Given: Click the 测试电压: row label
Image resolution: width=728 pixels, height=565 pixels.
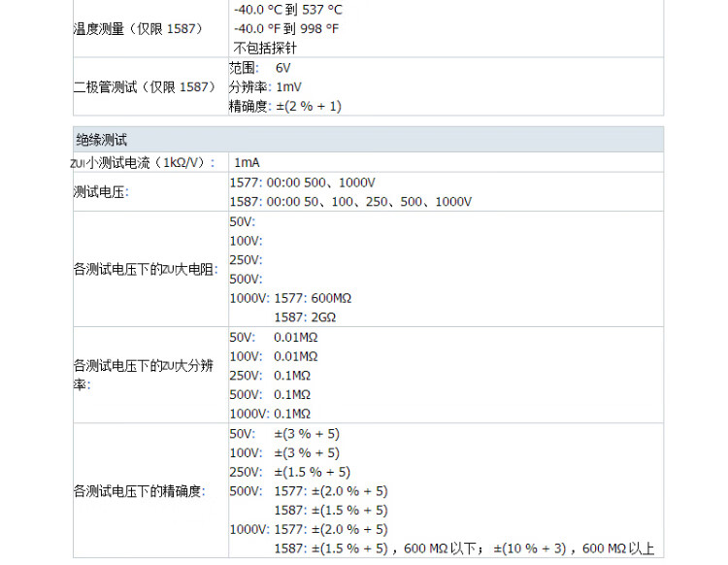Looking at the screenshot, I should coord(101,192).
